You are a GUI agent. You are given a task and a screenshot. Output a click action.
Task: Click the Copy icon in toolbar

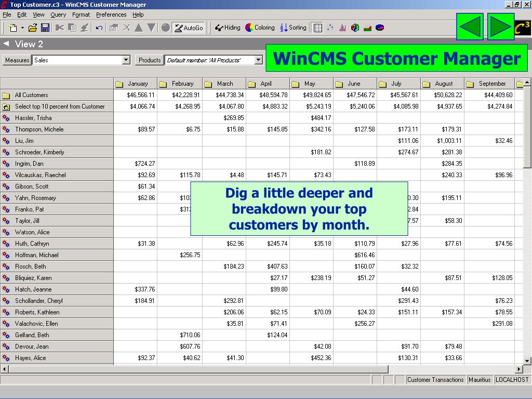click(x=72, y=28)
